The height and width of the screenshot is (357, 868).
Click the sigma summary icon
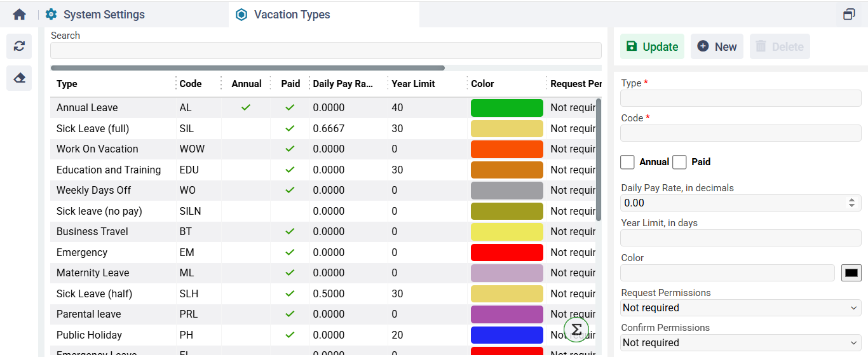point(576,329)
